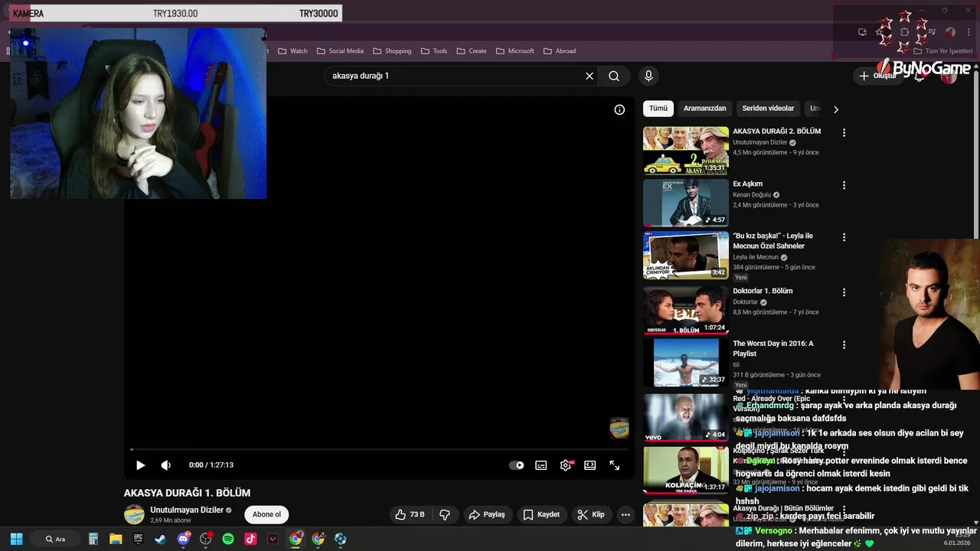Clear the search box text
Viewport: 980px width, 551px height.
590,76
